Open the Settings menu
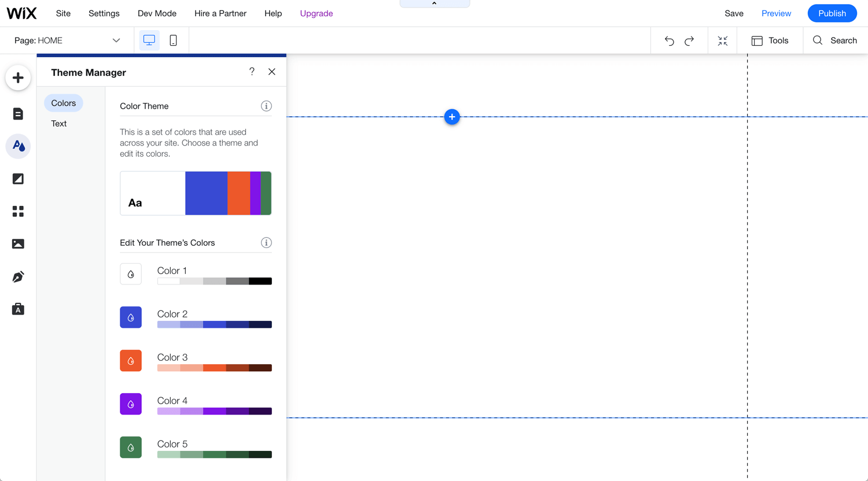This screenshot has width=868, height=481. 104,13
